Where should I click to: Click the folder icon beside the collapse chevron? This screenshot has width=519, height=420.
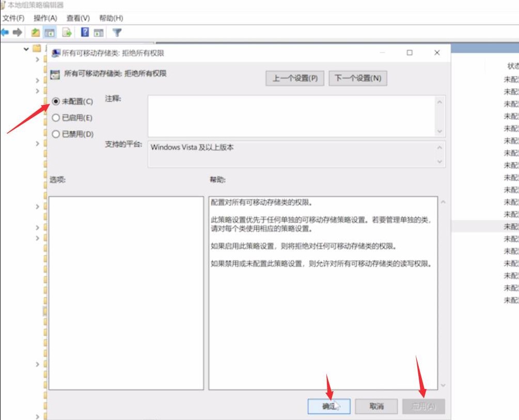[37, 49]
